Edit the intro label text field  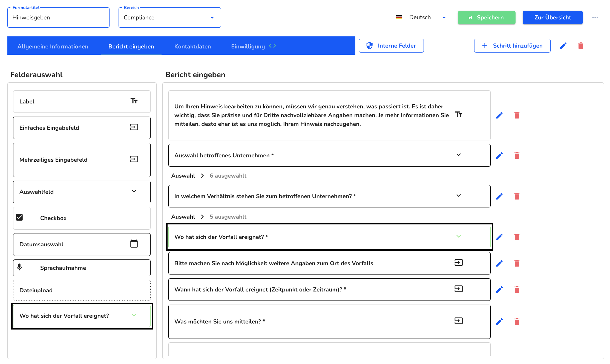pos(499,115)
